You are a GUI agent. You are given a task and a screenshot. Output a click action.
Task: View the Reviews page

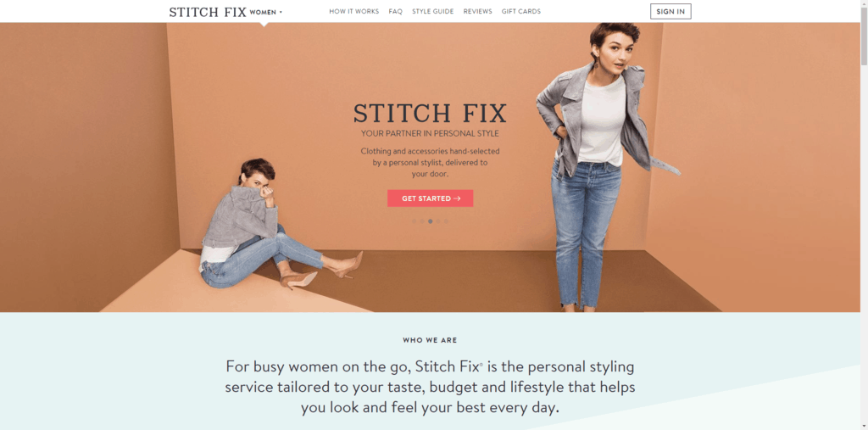477,11
